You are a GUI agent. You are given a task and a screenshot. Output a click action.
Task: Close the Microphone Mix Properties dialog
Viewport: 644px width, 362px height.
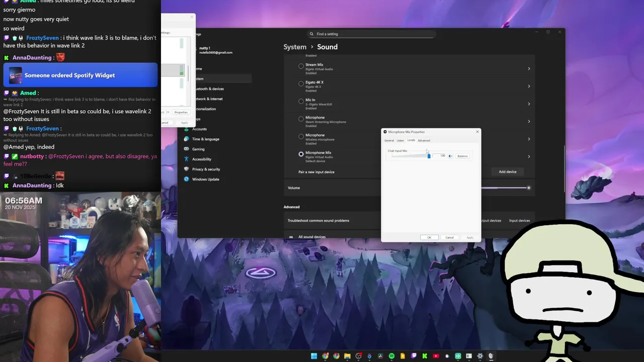(477, 132)
